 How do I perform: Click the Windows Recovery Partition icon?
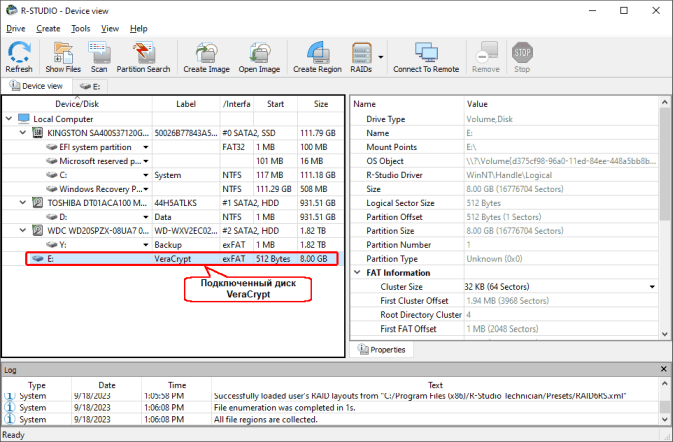click(52, 189)
